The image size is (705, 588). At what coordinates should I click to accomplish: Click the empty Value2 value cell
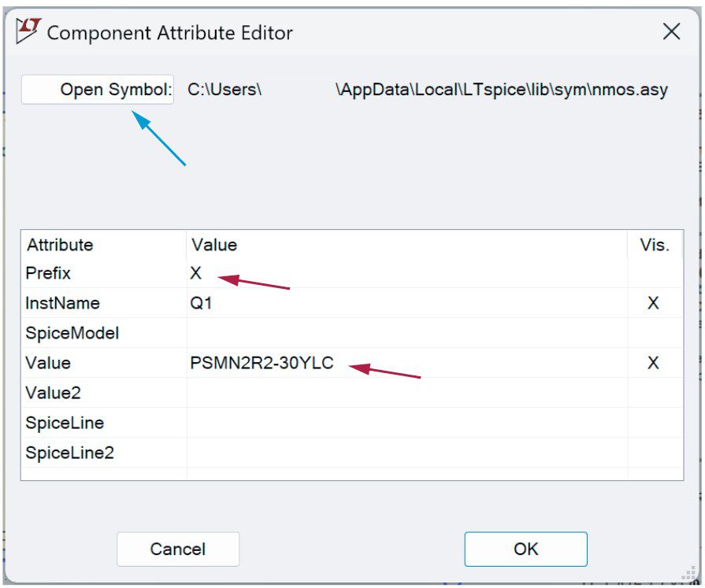[406, 393]
